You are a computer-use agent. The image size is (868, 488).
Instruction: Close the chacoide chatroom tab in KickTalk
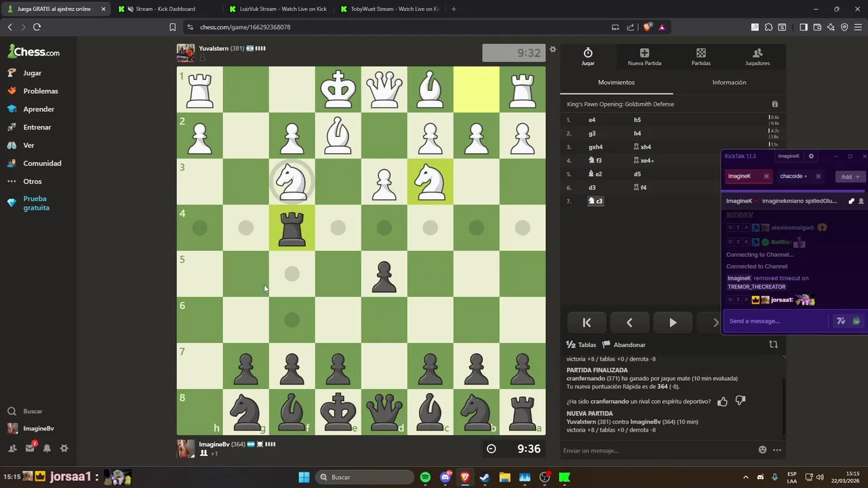coord(818,176)
